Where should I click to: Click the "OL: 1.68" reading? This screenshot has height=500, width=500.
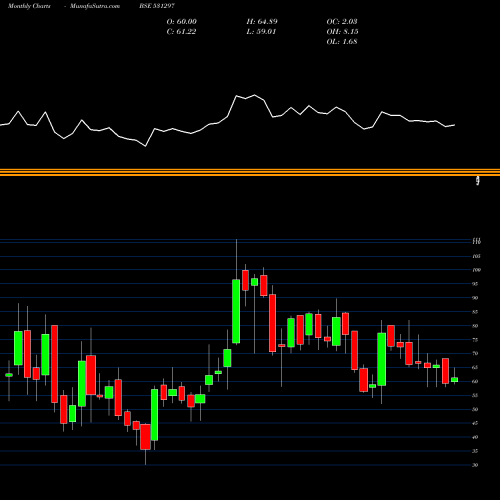pyautogui.click(x=342, y=42)
